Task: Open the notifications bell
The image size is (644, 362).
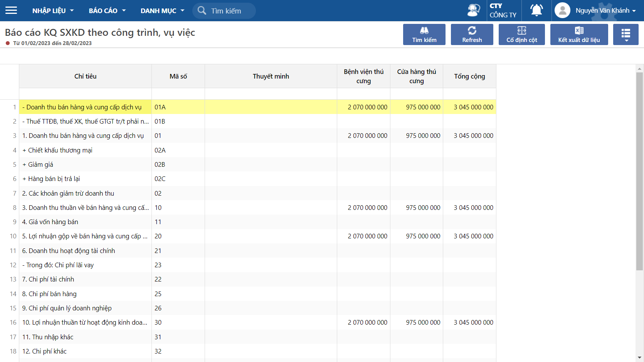Action: coord(536,10)
